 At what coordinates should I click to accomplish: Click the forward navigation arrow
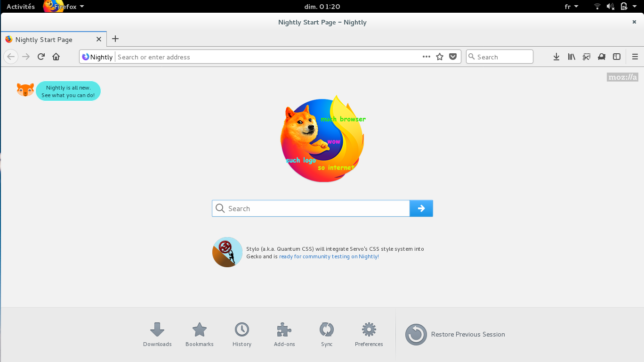click(x=26, y=57)
